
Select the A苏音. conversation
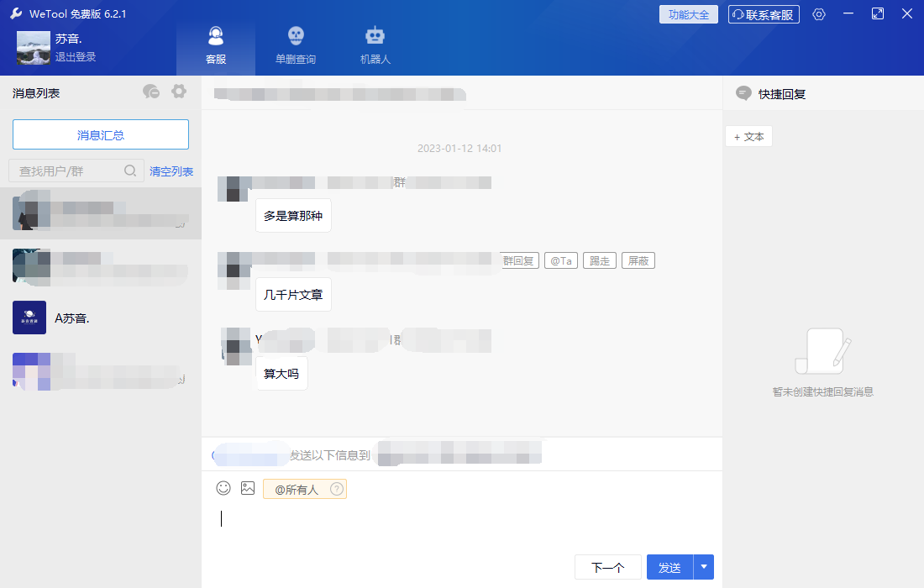[101, 318]
